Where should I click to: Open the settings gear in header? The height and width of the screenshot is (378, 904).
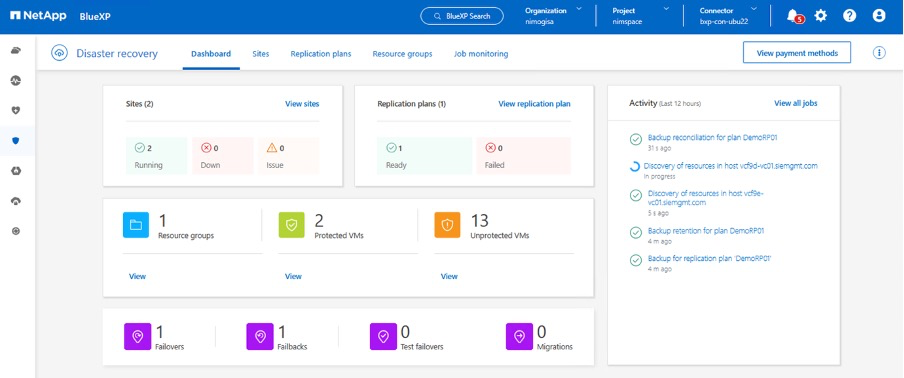click(820, 16)
